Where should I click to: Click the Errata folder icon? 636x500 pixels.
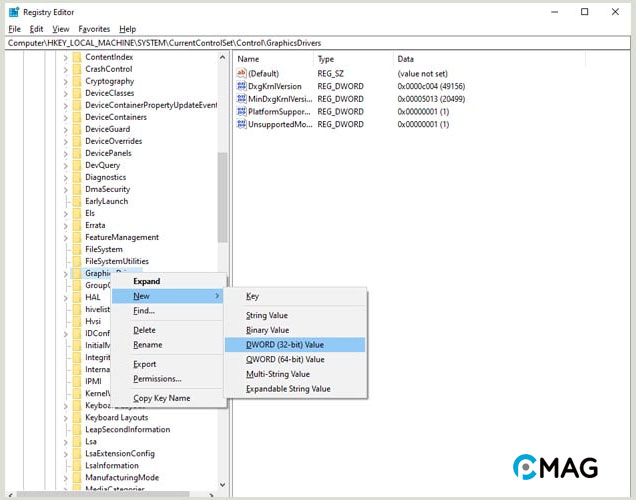pyautogui.click(x=77, y=225)
